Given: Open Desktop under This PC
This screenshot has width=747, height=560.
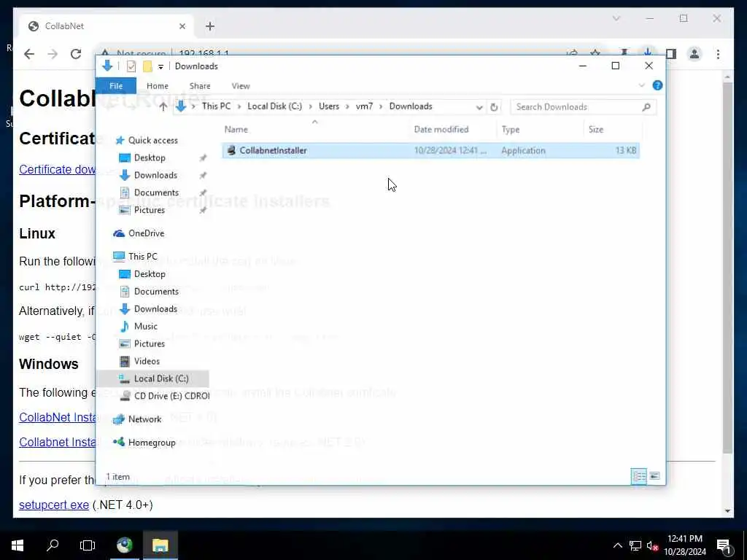Looking at the screenshot, I should pyautogui.click(x=150, y=274).
